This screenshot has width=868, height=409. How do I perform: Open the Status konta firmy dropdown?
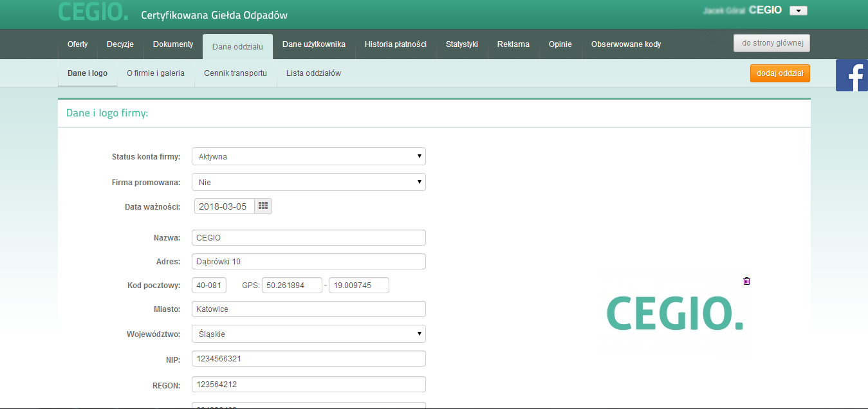[309, 156]
